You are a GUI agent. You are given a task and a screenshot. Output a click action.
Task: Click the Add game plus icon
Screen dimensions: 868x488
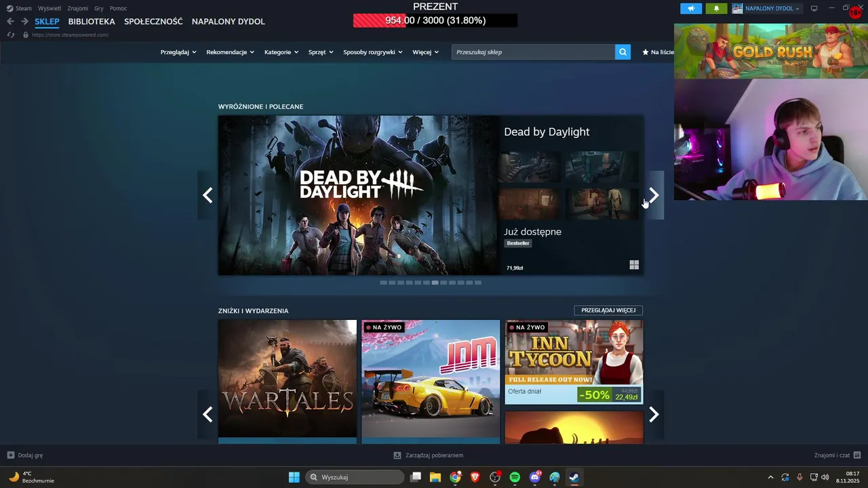click(x=11, y=455)
